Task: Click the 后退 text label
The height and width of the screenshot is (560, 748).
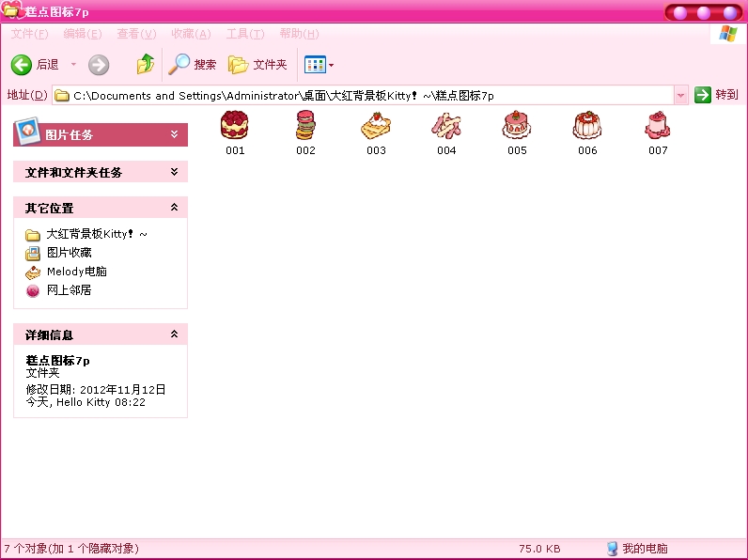Action: pos(47,65)
